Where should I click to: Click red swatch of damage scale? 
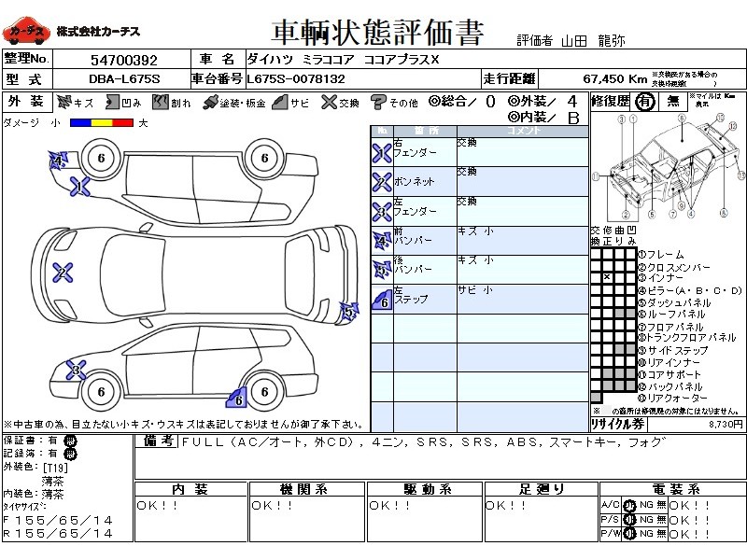pos(123,123)
